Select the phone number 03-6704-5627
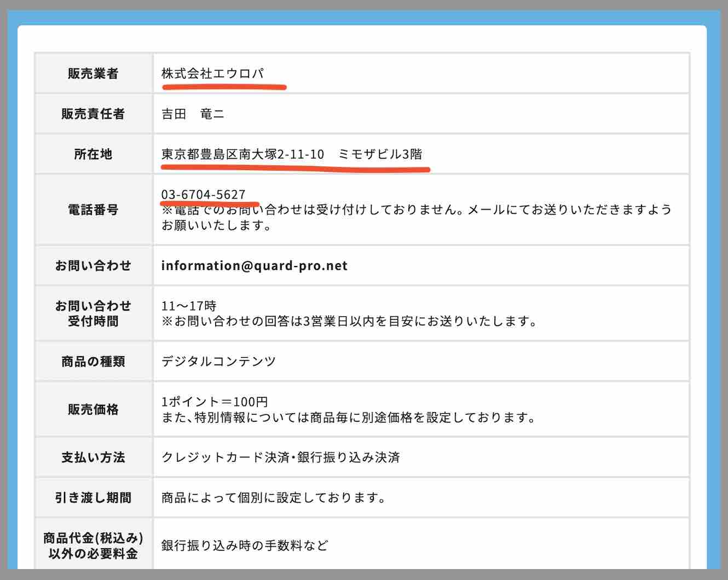 203,194
